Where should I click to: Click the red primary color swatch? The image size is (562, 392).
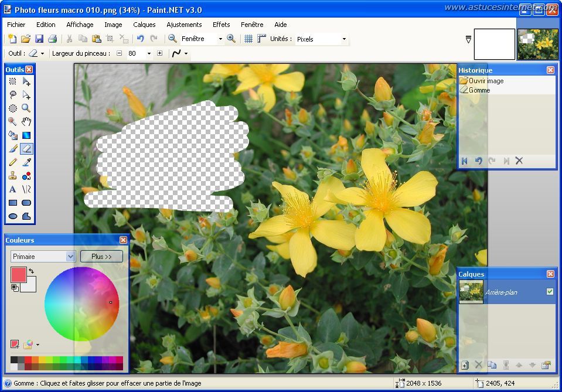click(x=19, y=275)
